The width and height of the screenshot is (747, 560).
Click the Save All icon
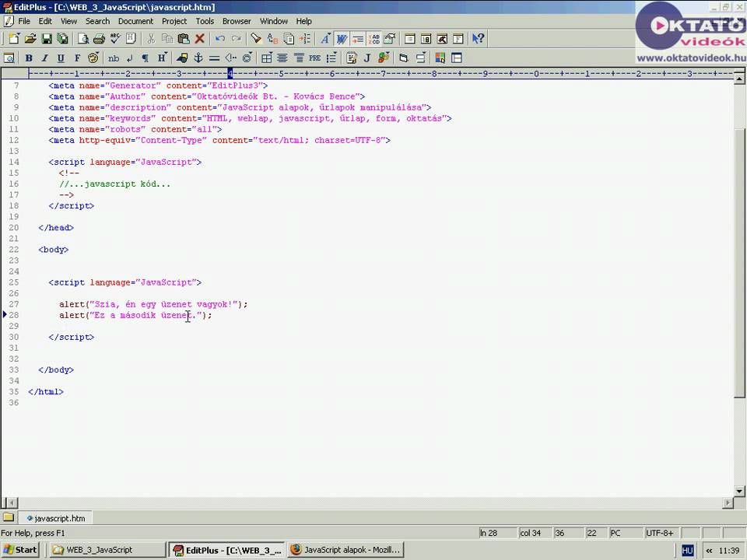[x=62, y=39]
